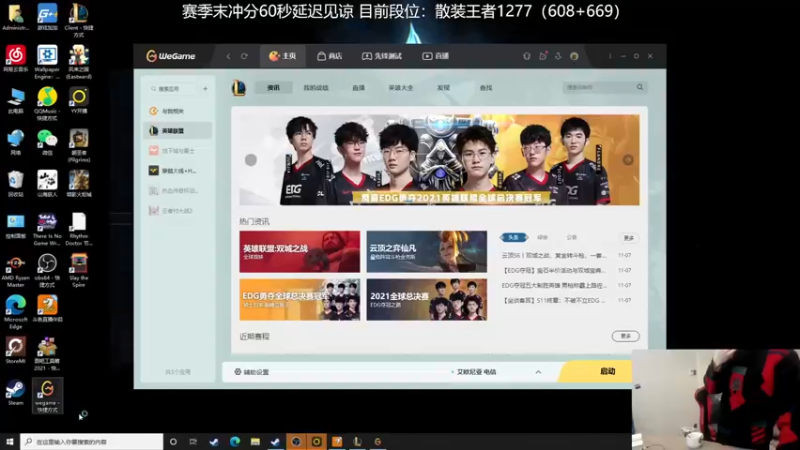The image size is (800, 450).
Task: Expand the server list chevron
Action: pos(538,372)
